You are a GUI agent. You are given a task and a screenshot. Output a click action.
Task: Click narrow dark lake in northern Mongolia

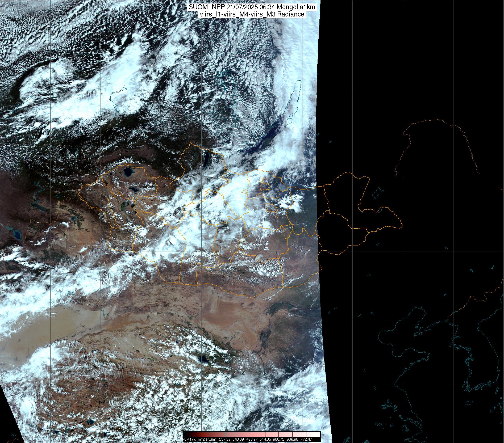[206, 157]
